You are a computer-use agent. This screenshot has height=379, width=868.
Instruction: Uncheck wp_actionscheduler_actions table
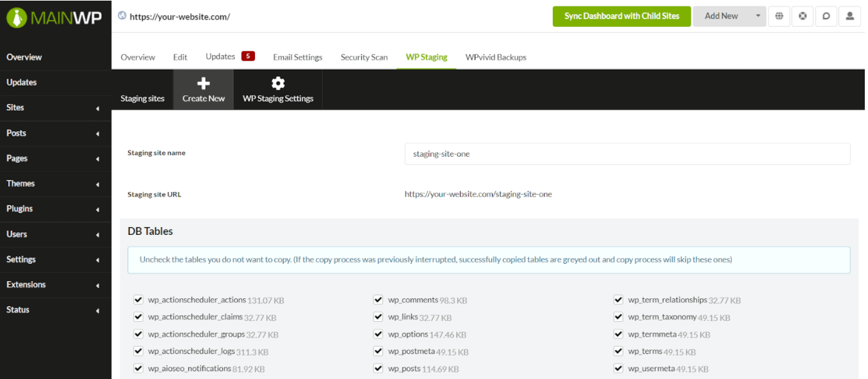coord(138,300)
